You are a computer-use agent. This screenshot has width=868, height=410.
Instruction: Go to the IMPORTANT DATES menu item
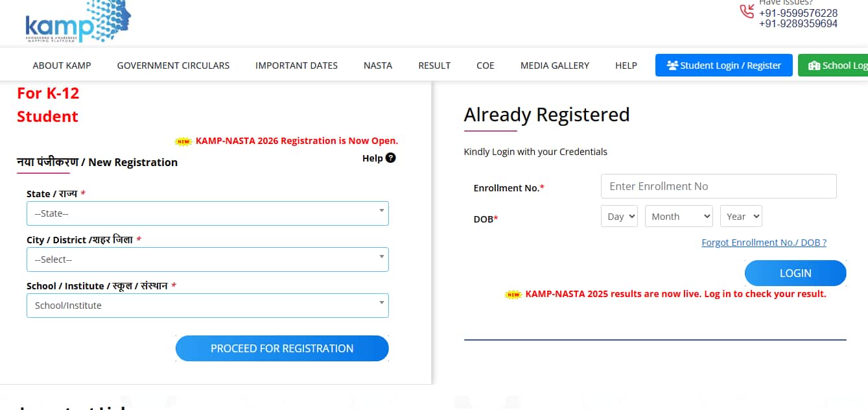[296, 66]
